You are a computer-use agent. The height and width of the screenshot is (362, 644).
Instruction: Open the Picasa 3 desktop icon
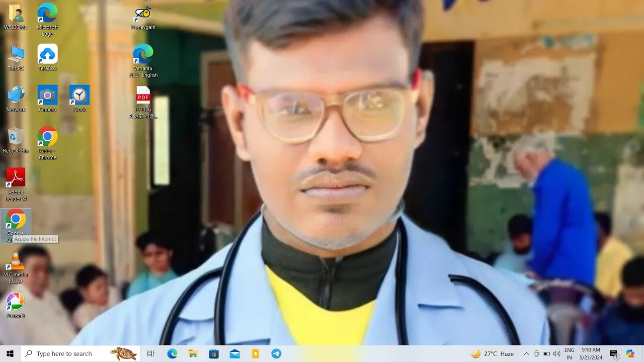tap(16, 302)
